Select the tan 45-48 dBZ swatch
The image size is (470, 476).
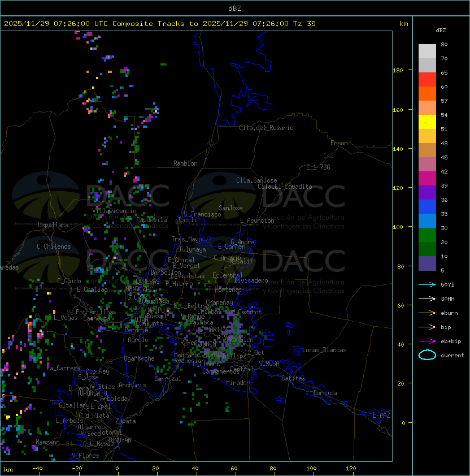click(427, 150)
